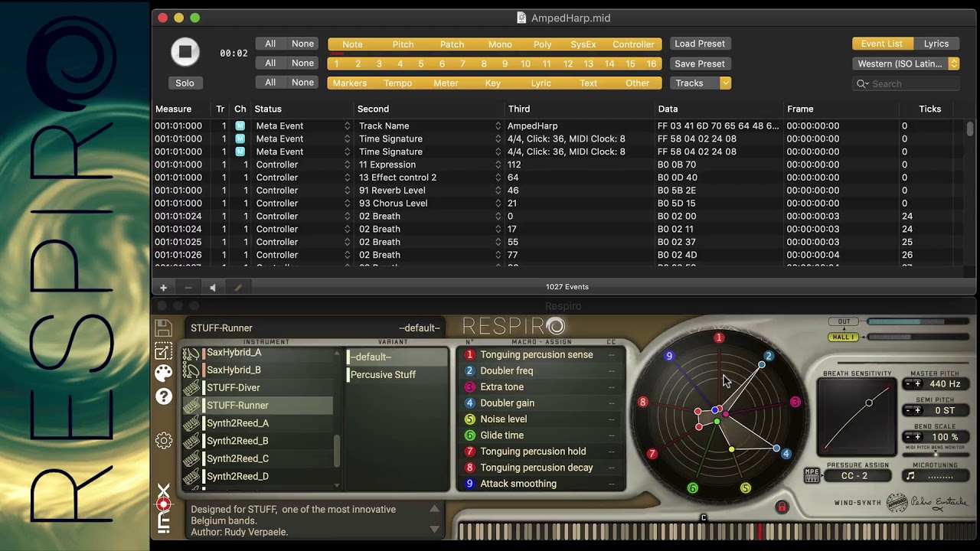Click the MPE keyboard icon
Viewport: 980px width, 551px height.
click(812, 476)
